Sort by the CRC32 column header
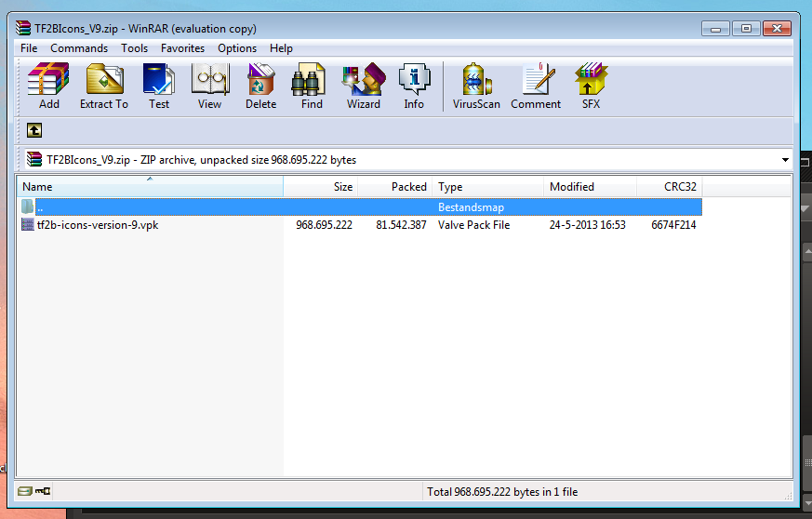The image size is (812, 519). tap(669, 186)
